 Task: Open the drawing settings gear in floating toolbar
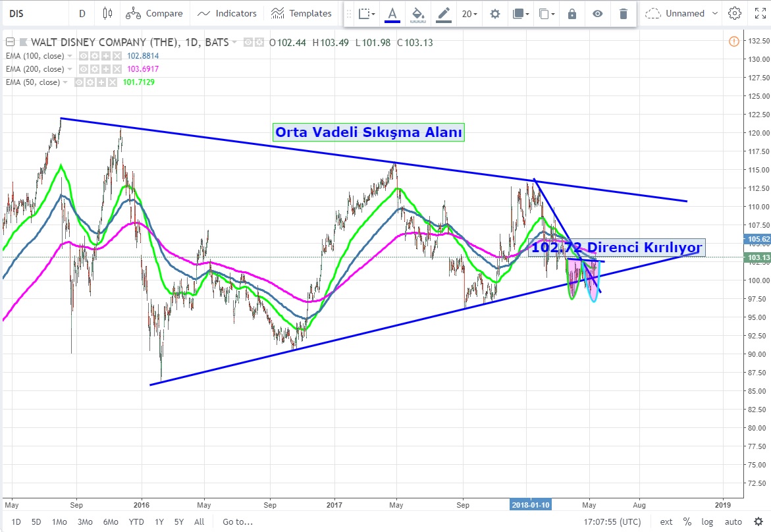(x=495, y=13)
